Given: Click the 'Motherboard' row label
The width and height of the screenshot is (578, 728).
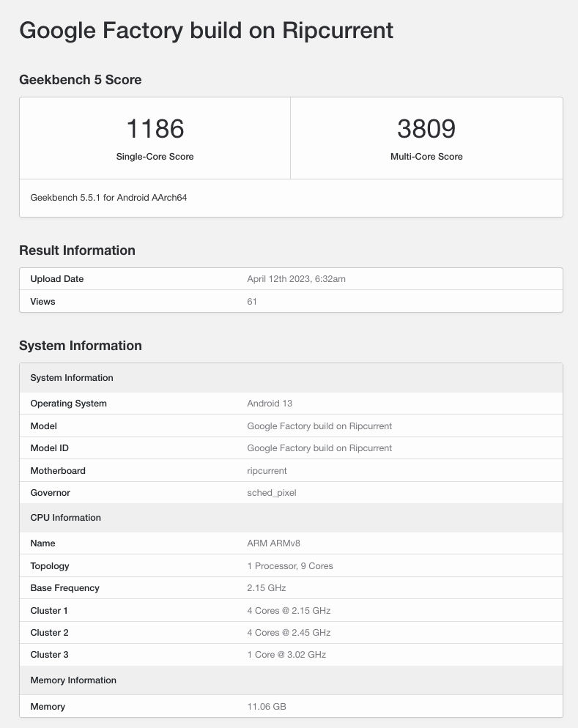Looking at the screenshot, I should tap(58, 471).
